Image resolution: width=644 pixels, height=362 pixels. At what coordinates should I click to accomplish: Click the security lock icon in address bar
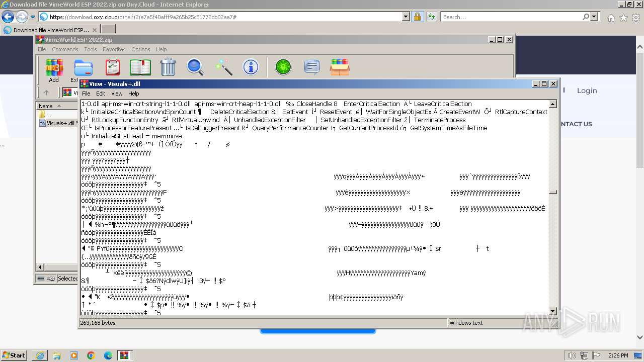(x=417, y=17)
